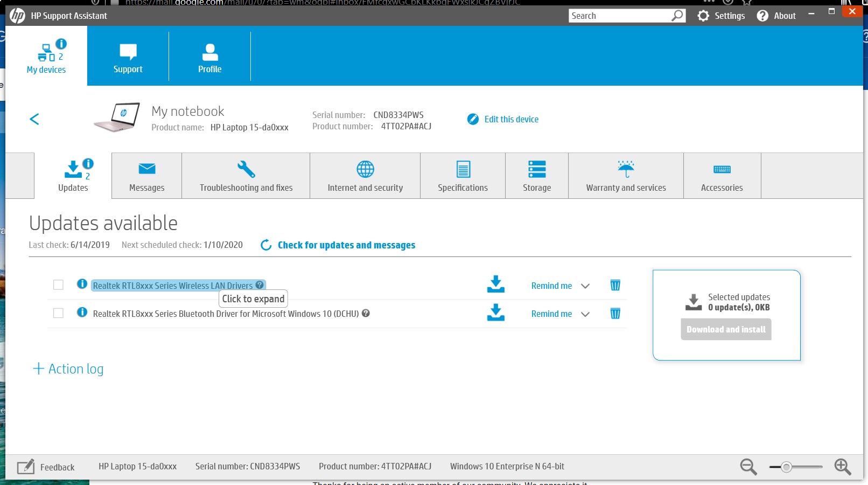
Task: Expand the Action log section
Action: (67, 369)
